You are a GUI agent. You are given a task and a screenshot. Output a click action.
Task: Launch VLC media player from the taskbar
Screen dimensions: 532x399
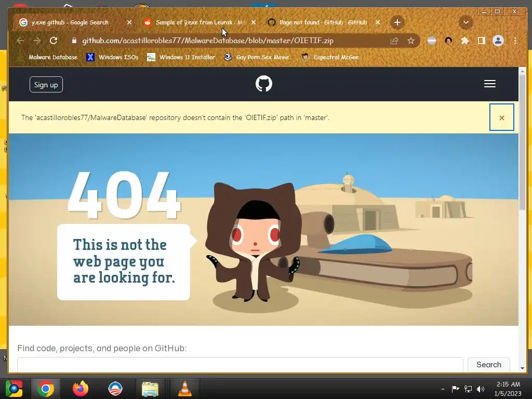[x=184, y=389]
